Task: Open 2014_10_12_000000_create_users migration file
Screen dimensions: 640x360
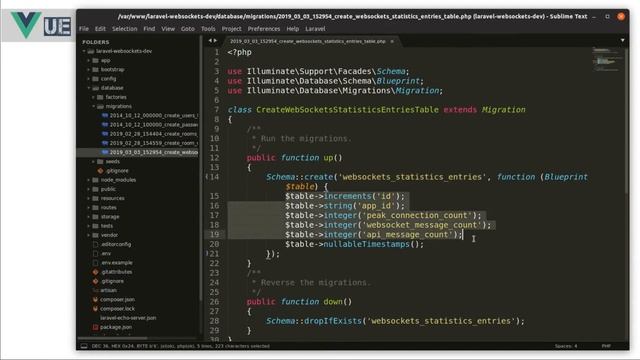Action: (153, 116)
